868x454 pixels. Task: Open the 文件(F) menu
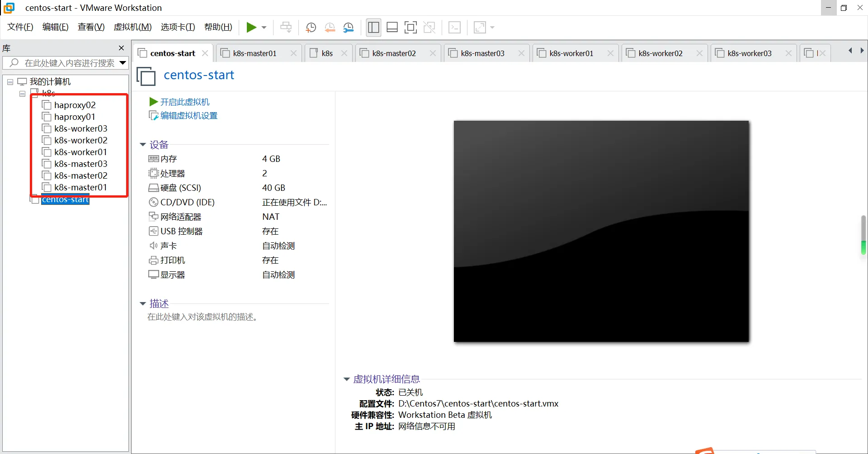20,27
